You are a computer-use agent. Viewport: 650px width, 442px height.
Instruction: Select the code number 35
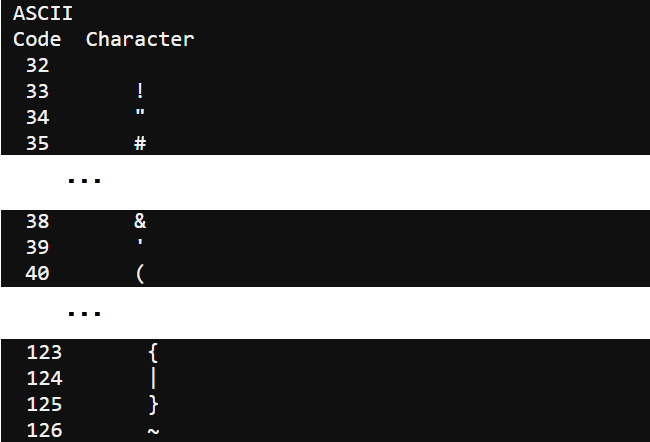tap(37, 143)
